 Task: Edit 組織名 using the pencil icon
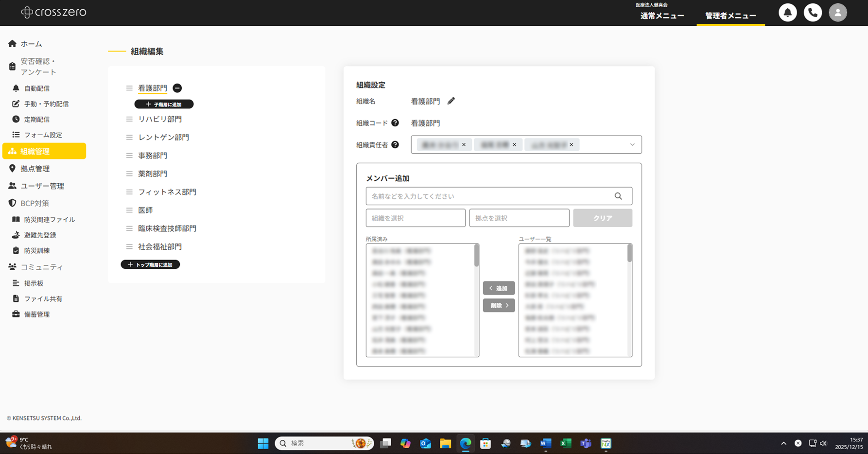pyautogui.click(x=451, y=101)
